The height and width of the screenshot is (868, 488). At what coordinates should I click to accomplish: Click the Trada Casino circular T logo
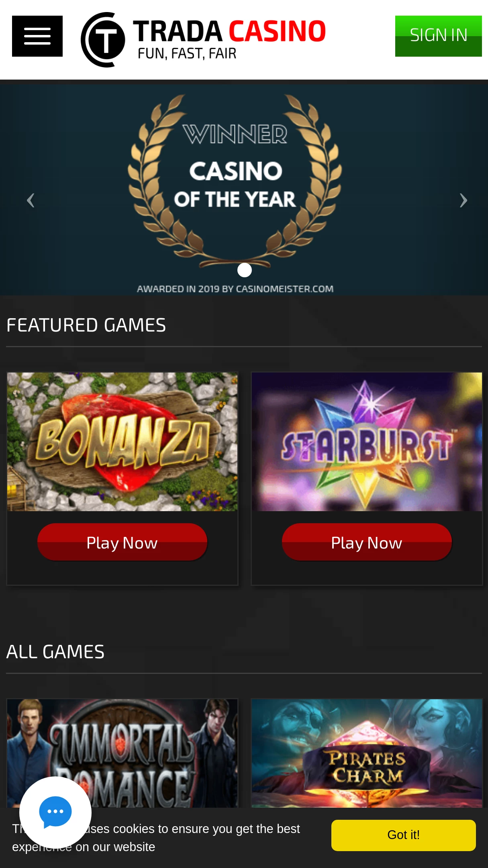coord(103,39)
